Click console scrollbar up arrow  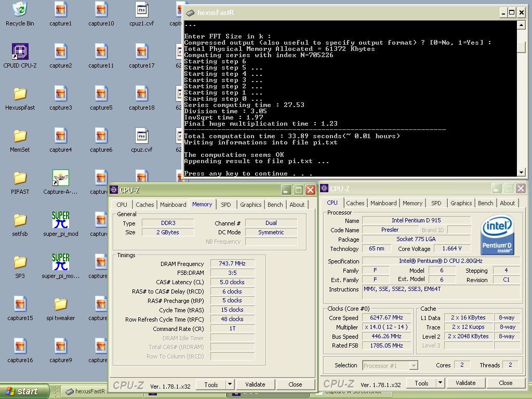522,25
